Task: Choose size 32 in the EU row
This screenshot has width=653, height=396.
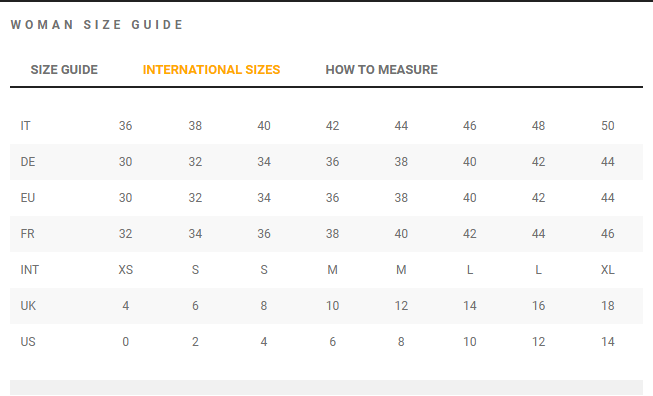Action: [x=195, y=198]
